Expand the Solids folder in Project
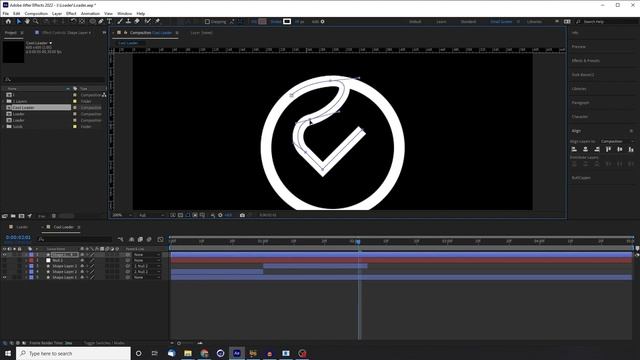640x360 pixels. click(x=4, y=127)
